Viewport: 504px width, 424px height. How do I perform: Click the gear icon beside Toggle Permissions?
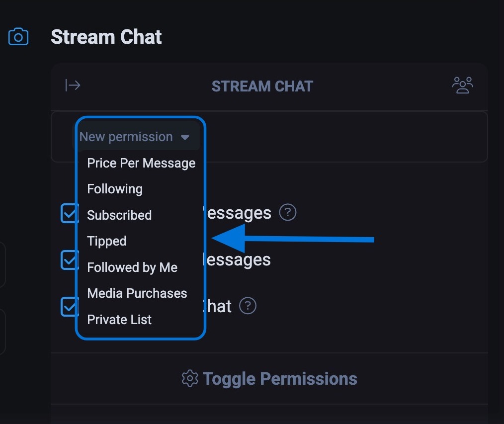click(189, 378)
